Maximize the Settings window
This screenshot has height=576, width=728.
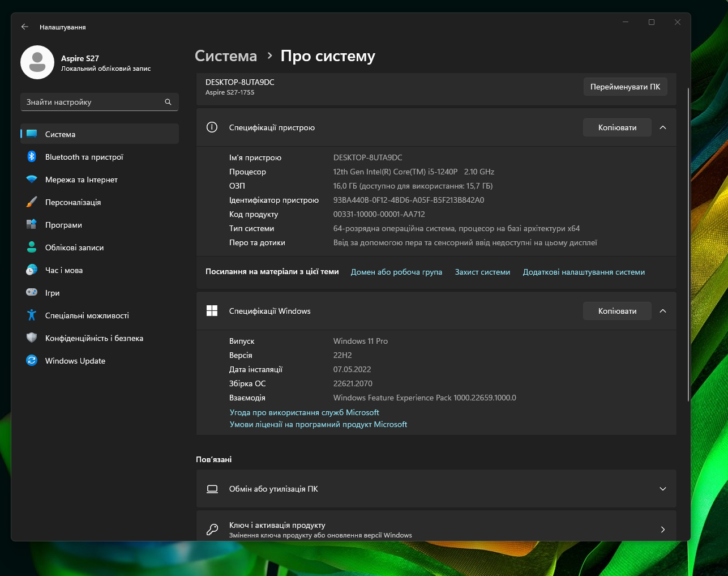652,22
